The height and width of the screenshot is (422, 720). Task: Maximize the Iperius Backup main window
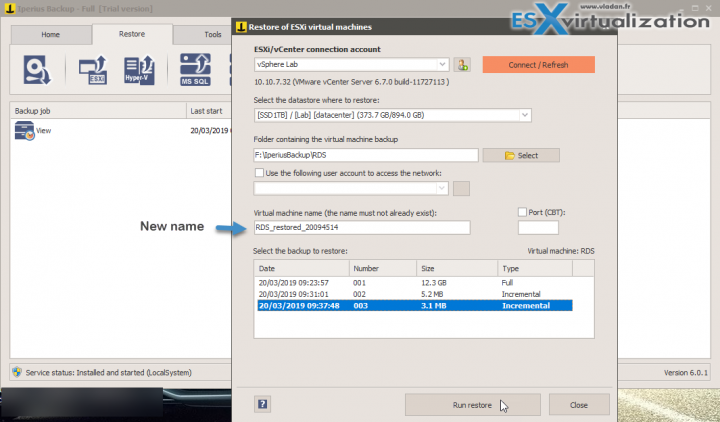(695, 8)
